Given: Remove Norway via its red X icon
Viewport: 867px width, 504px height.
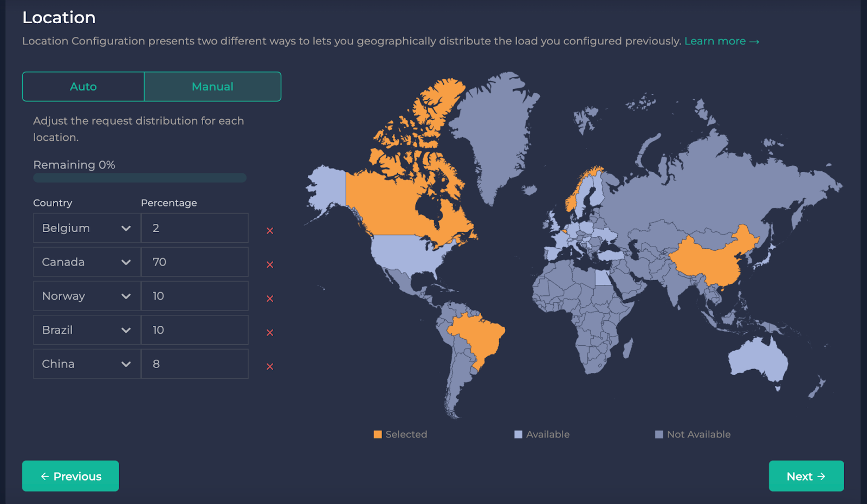Looking at the screenshot, I should (269, 298).
